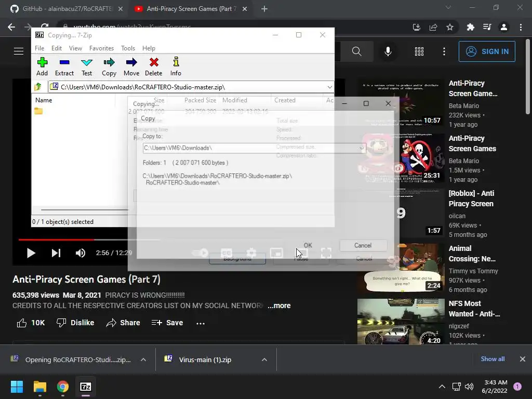Select the folder item in 7-Zip list
Image resolution: width=532 pixels, height=399 pixels.
coord(38,111)
